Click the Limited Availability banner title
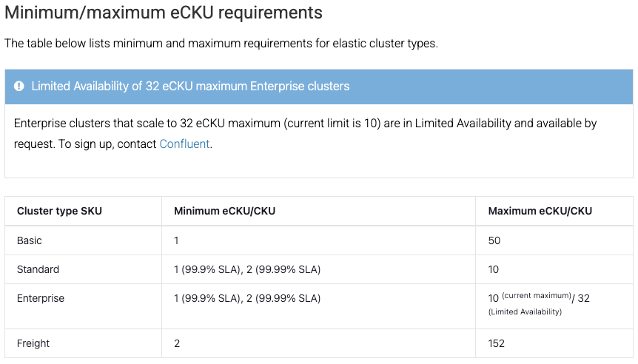This screenshot has width=638, height=364. pyautogui.click(x=190, y=87)
